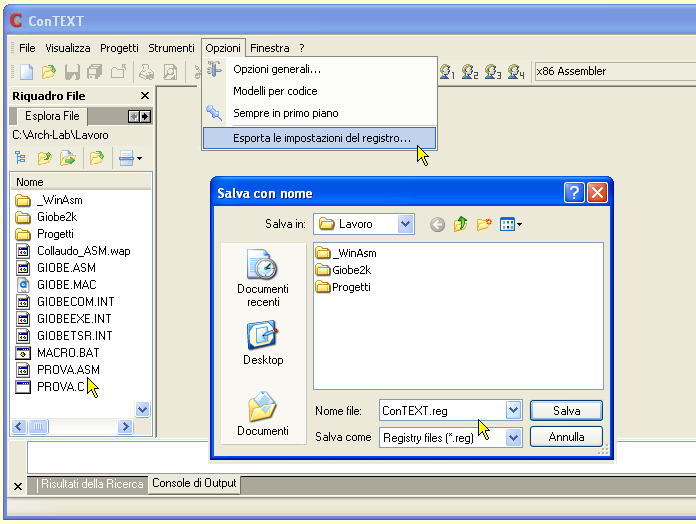696x524 pixels.
Task: Open the ? help menu
Action: click(x=302, y=48)
